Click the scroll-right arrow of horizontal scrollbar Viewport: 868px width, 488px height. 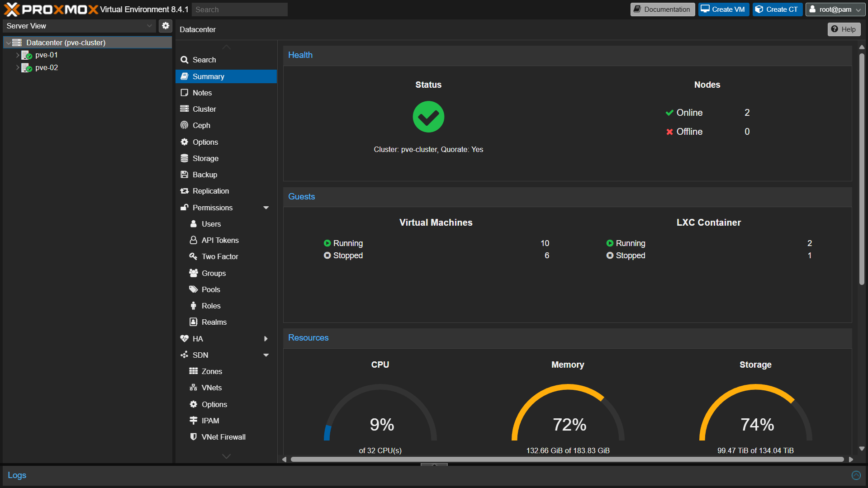tap(851, 460)
